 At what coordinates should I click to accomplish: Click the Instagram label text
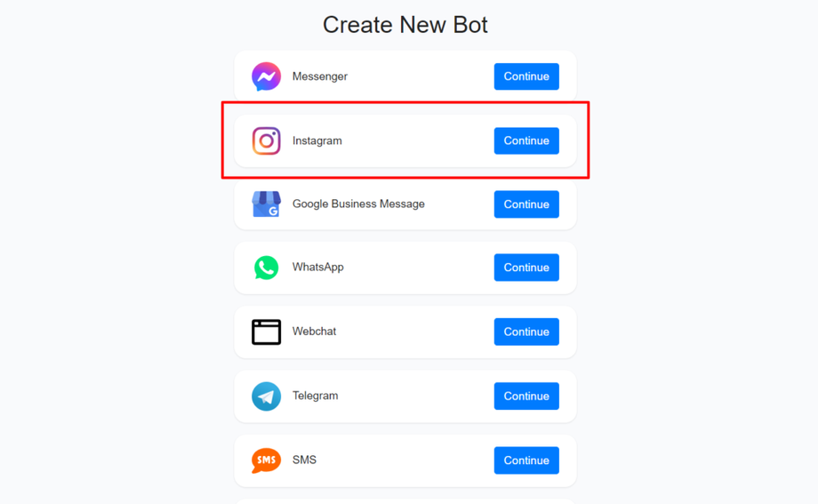tap(317, 140)
